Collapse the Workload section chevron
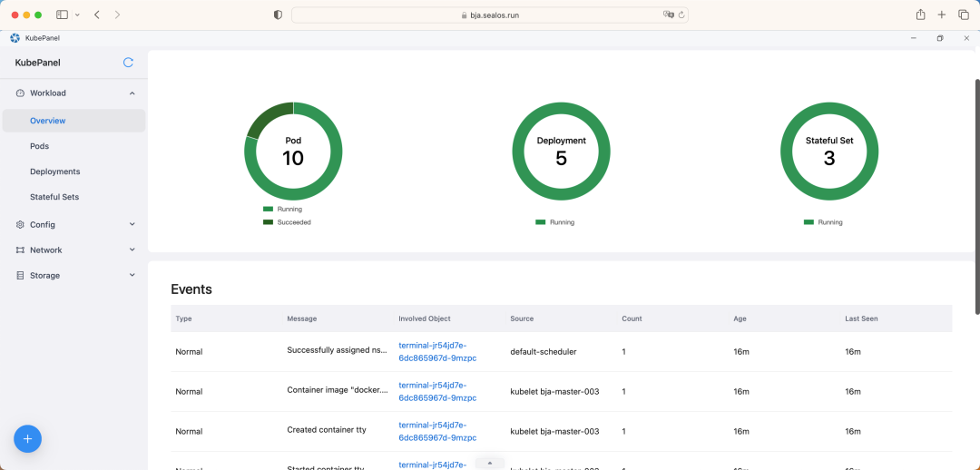The image size is (980, 470). 132,93
